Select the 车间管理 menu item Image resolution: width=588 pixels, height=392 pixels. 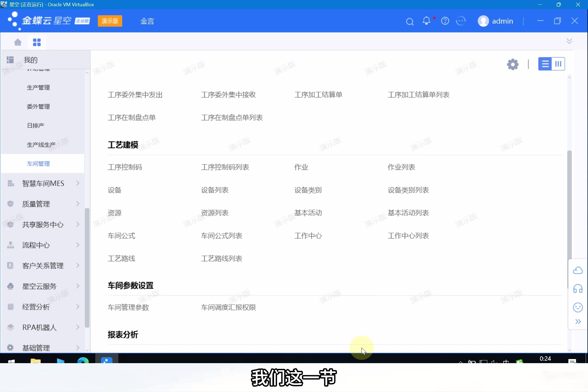pos(38,164)
